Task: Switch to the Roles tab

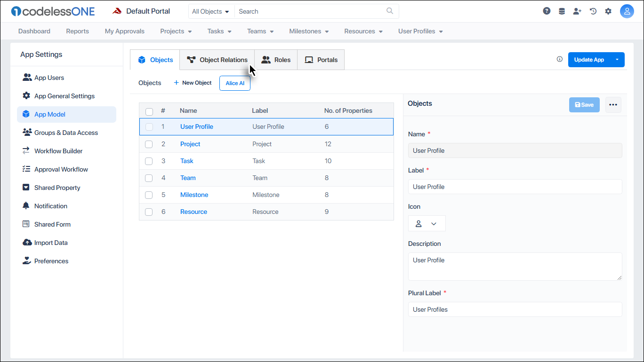Action: click(x=276, y=60)
